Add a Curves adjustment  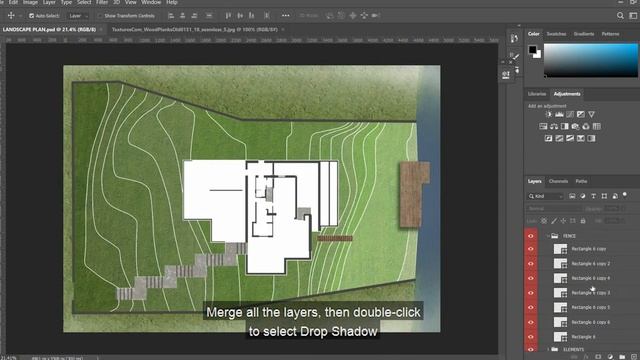tap(570, 115)
